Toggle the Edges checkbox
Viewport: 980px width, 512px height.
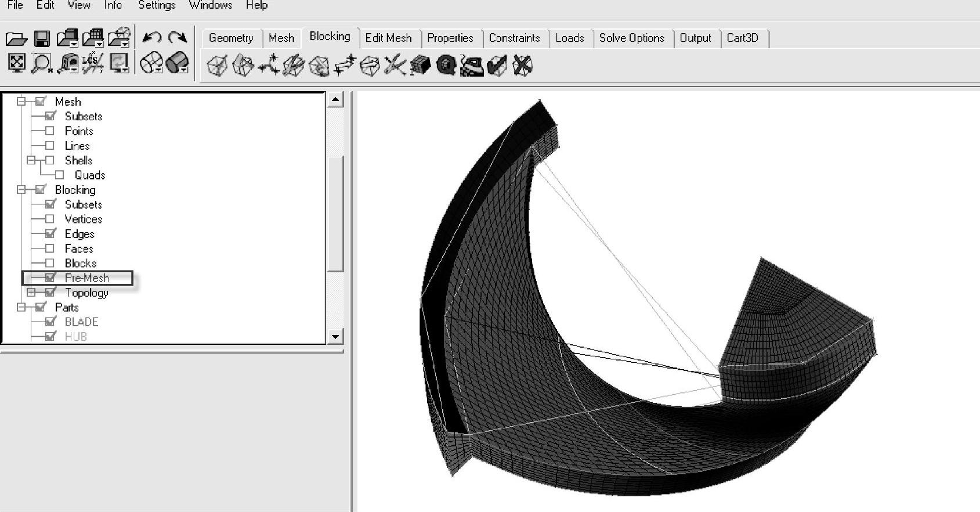50,233
